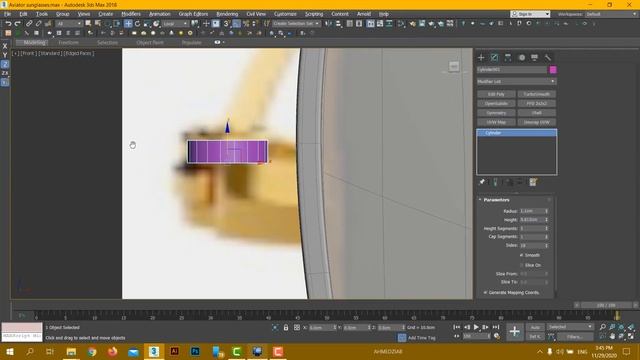Open the Hierarchy panel tab
The width and height of the screenshot is (640, 360).
(x=508, y=58)
